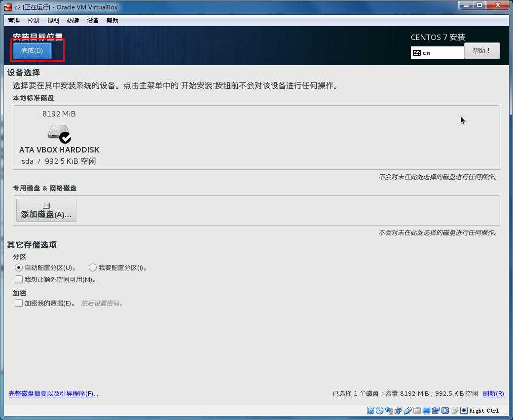The image size is (513, 420).
Task: Open full disk summary and bootloader link
Action: coord(53,393)
